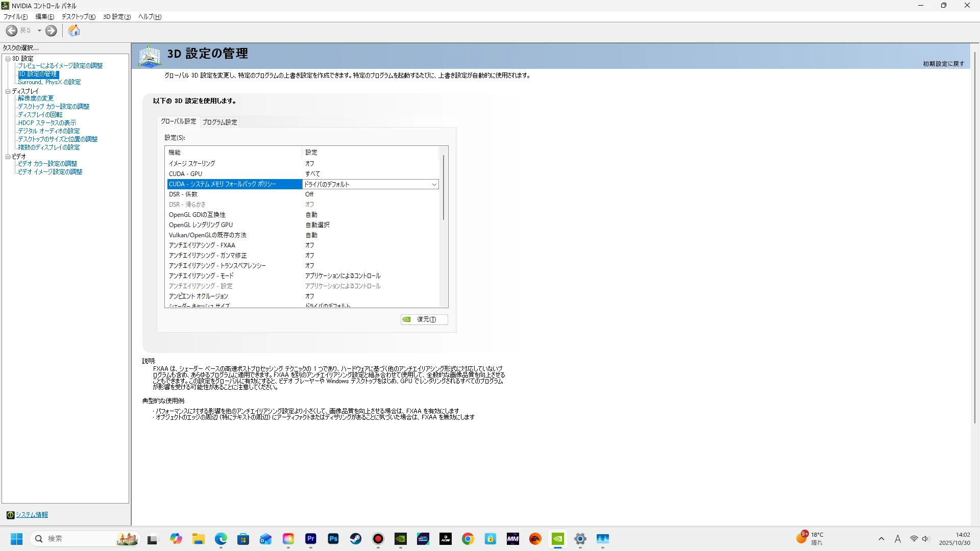Open the ヘルプ menu
The width and height of the screenshot is (980, 551).
coord(150,17)
